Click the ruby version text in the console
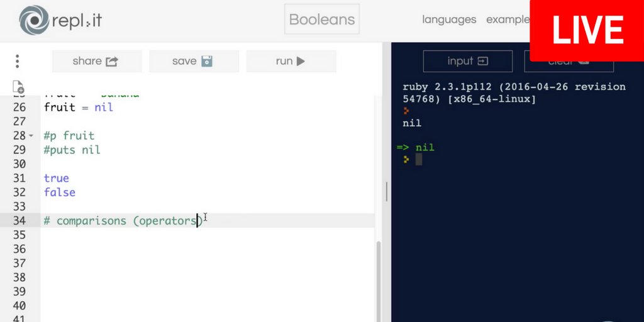This screenshot has height=322, width=644. pyautogui.click(x=514, y=93)
